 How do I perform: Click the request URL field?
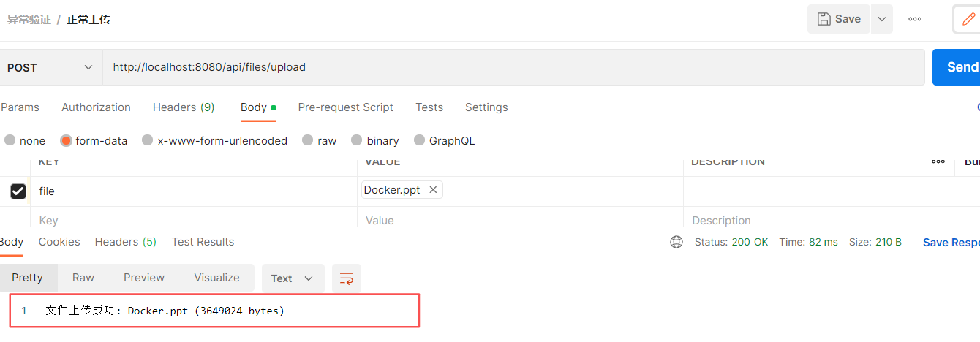[513, 67]
